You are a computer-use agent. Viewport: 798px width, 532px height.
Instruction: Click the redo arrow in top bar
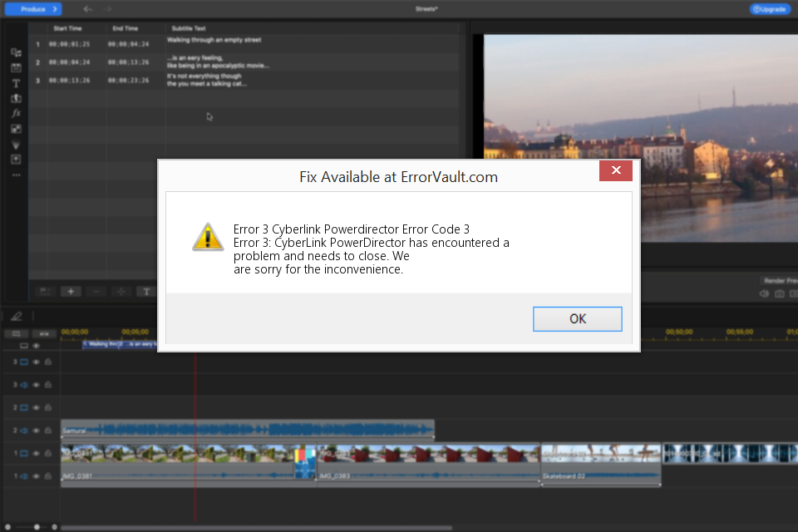point(107,9)
